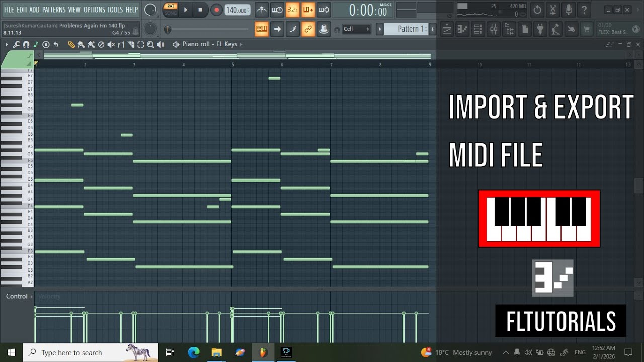Open piano roll tools wrench icon

click(16, 44)
